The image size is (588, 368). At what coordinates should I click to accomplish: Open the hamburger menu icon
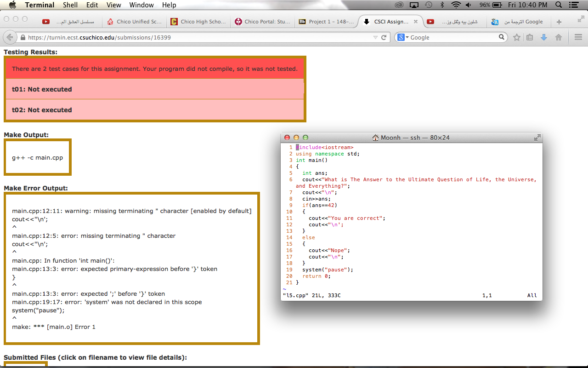click(578, 37)
